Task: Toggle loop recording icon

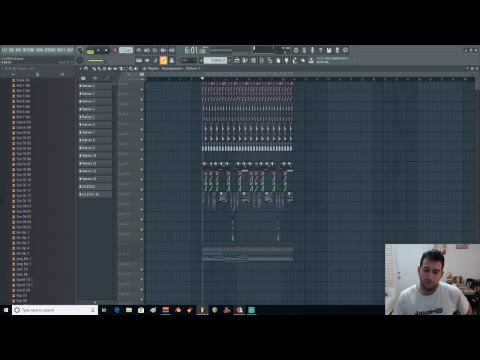Action: click(x=172, y=50)
